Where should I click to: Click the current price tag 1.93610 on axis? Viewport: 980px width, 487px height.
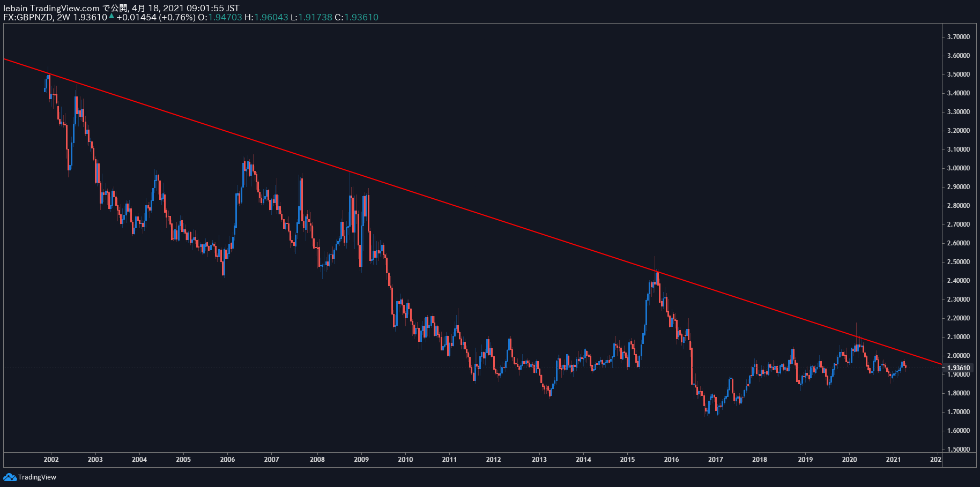click(x=959, y=368)
